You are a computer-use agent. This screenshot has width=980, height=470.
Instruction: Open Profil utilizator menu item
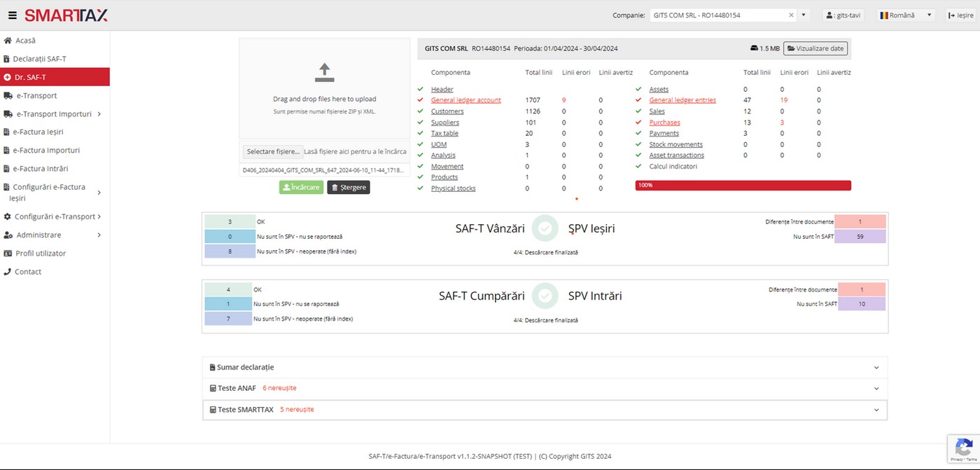(55, 253)
